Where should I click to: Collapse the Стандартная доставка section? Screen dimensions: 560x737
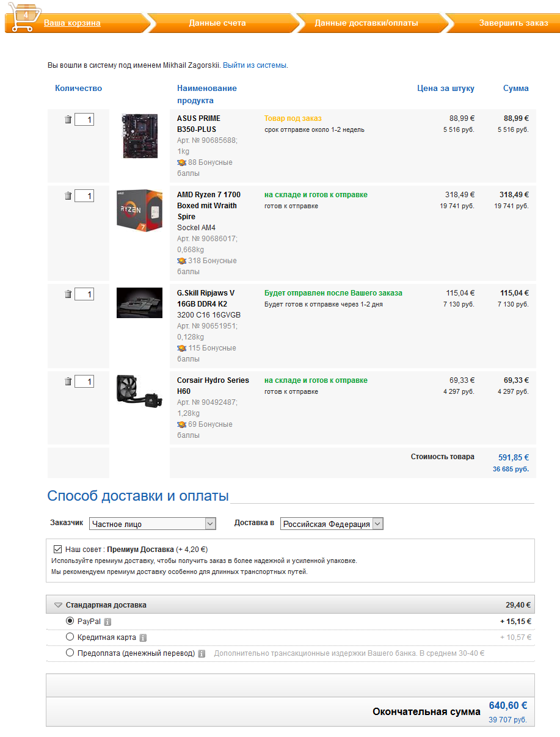(58, 605)
